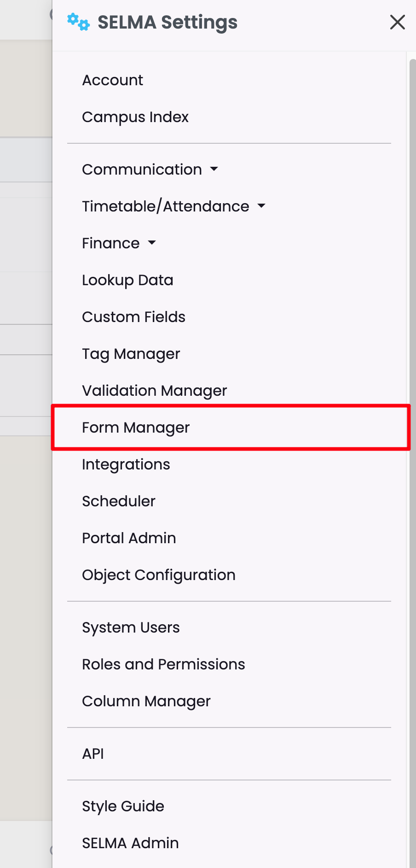Expand the Finance dropdown
The width and height of the screenshot is (416, 868).
pos(119,243)
